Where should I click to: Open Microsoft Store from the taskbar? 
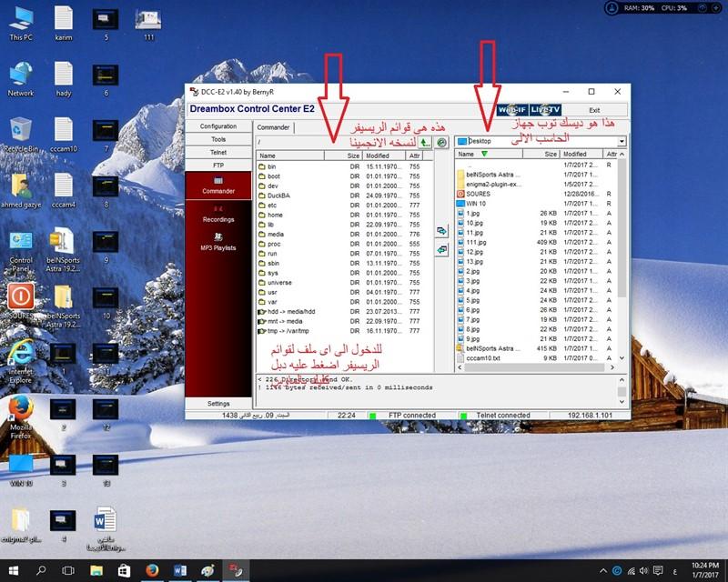tap(124, 570)
